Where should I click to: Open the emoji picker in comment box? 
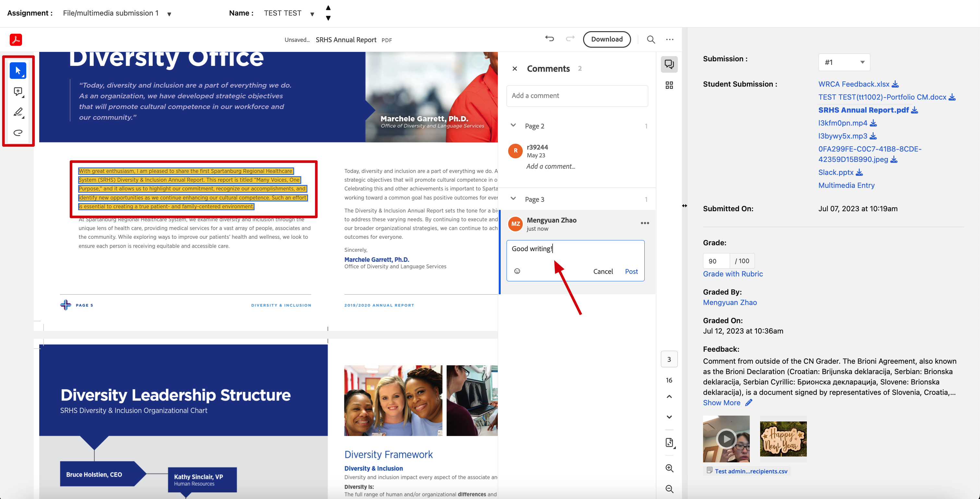click(x=517, y=271)
